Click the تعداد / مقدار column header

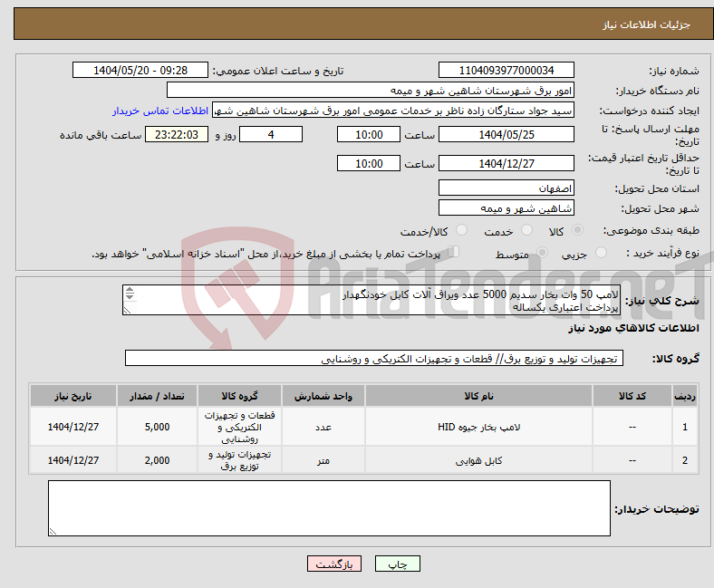coord(157,396)
